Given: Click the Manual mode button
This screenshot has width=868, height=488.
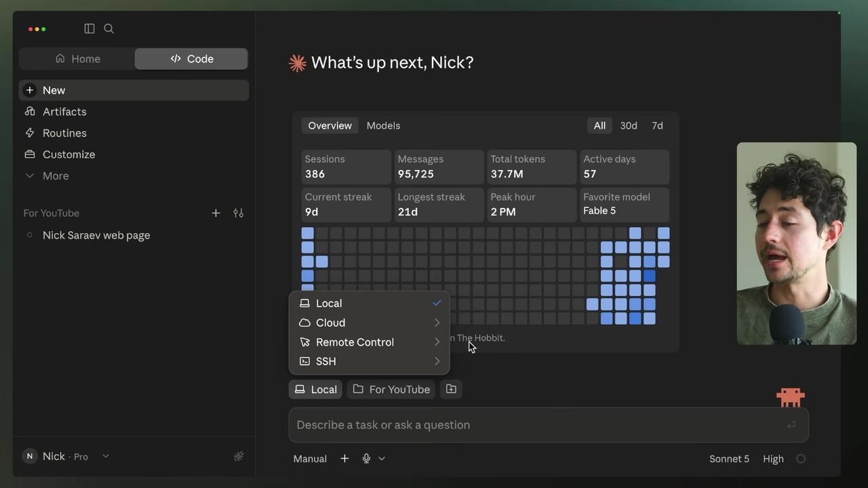Looking at the screenshot, I should (x=310, y=459).
